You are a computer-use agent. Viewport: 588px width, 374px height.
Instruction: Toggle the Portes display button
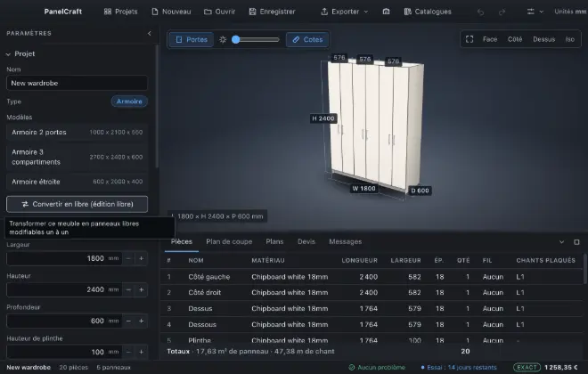[192, 39]
